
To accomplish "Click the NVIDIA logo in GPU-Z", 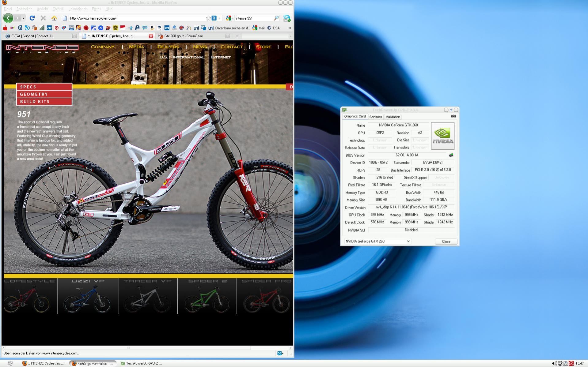I will click(x=443, y=136).
